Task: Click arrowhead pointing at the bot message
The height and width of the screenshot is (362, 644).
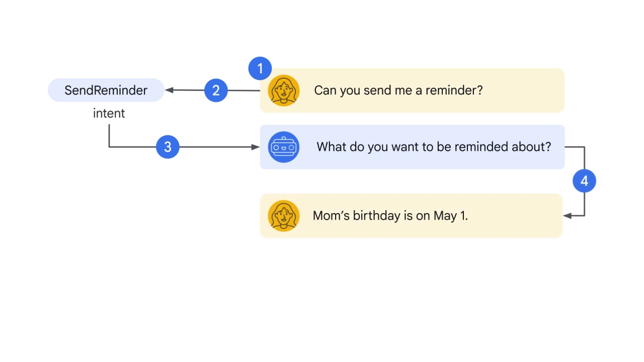Action: coord(256,147)
